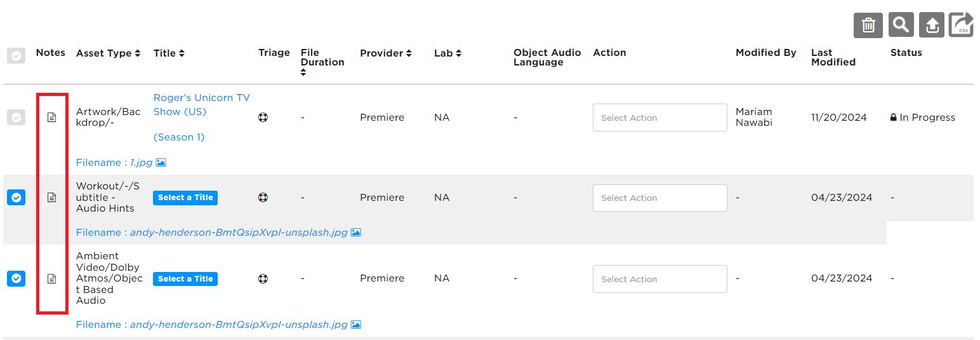This screenshot has height=340, width=980.
Task: Click the trash delete icon
Action: point(868,25)
